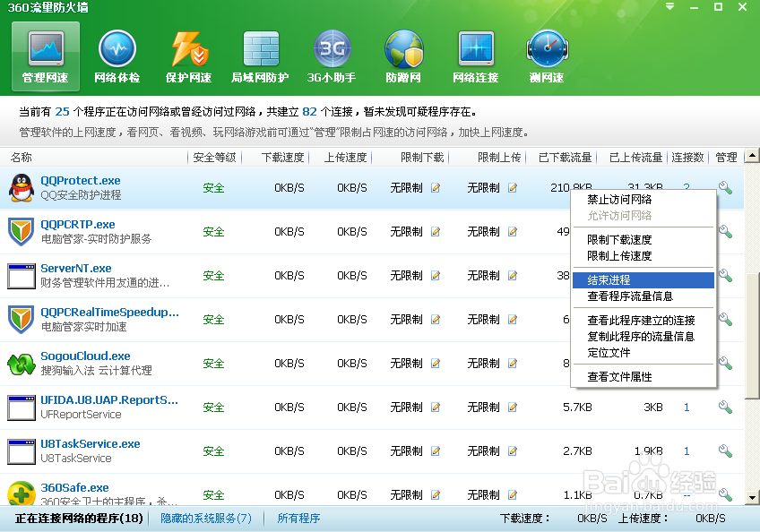This screenshot has width=760, height=532.
Task: Open manage wrench for QQPCRTP.exe
Action: [x=725, y=232]
